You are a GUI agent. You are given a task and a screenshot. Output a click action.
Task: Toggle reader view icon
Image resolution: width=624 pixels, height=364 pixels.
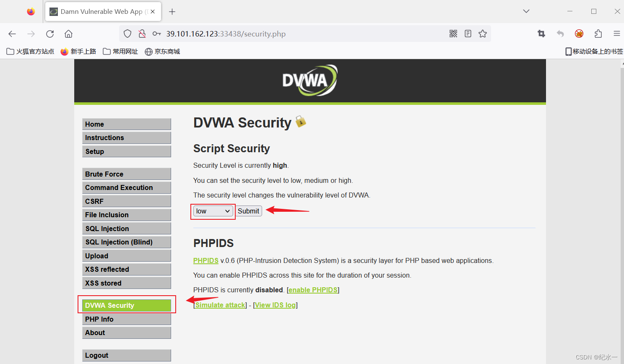pyautogui.click(x=468, y=34)
